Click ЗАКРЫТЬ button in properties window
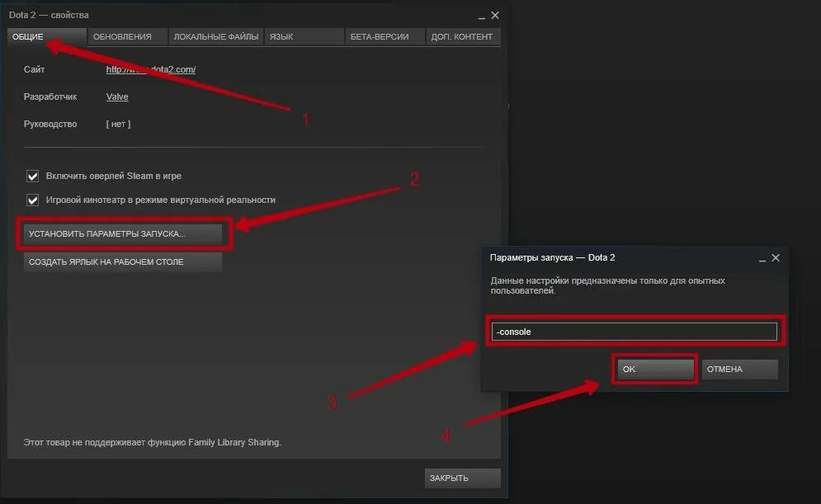Image resolution: width=821 pixels, height=504 pixels. click(462, 478)
